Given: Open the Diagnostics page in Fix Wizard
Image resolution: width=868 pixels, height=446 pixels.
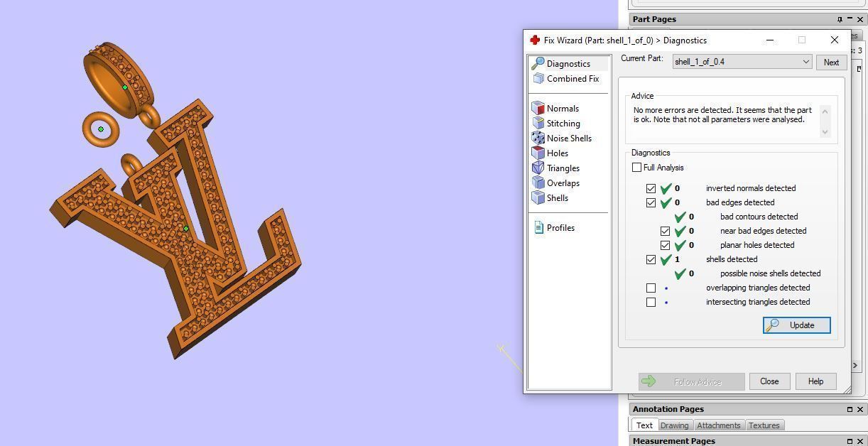Looking at the screenshot, I should point(568,64).
